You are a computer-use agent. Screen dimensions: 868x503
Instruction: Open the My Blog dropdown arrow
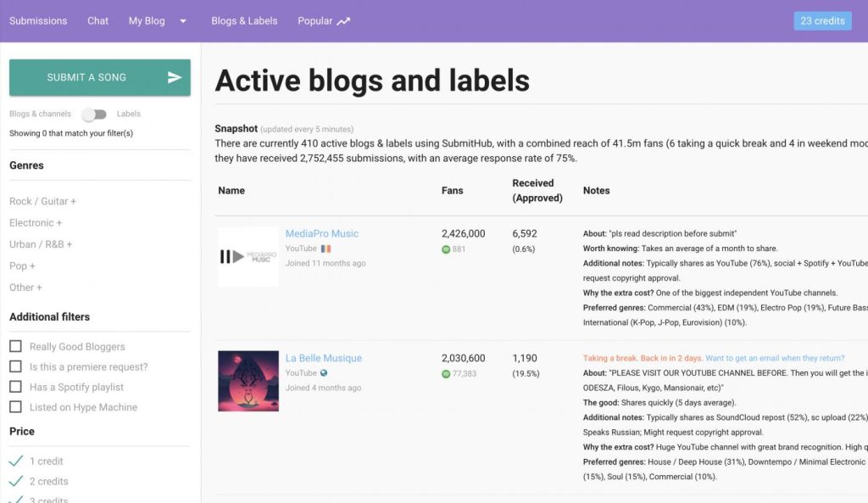(183, 21)
